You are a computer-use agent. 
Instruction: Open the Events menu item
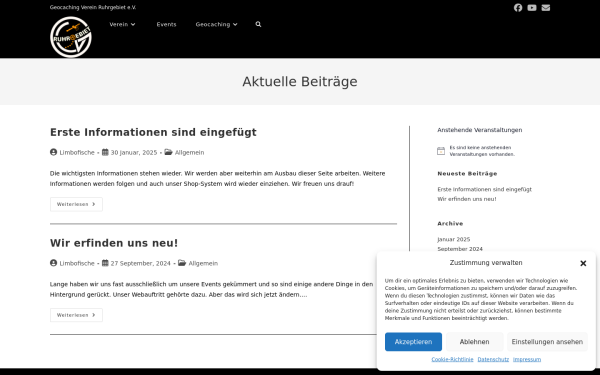166,24
